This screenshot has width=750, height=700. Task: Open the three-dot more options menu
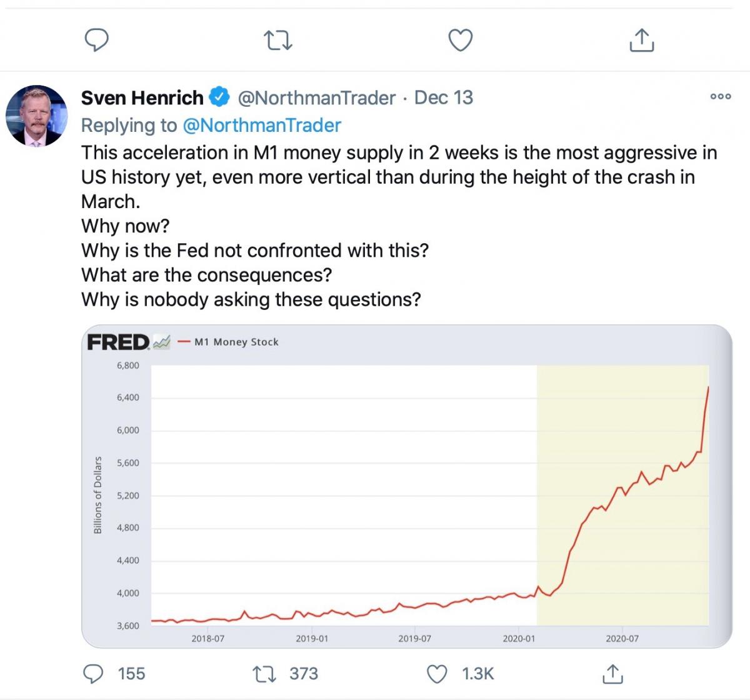click(x=721, y=97)
